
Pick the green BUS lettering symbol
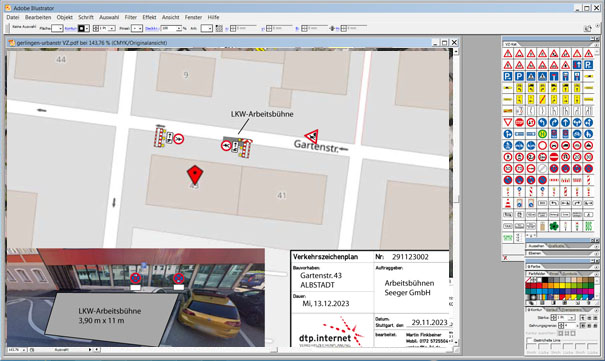(589, 226)
